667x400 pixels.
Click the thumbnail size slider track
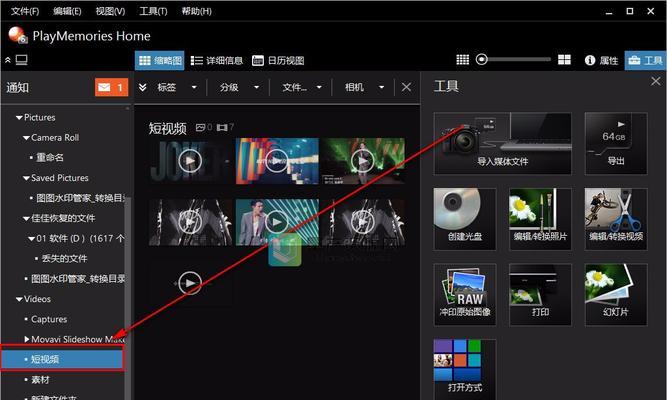point(519,59)
